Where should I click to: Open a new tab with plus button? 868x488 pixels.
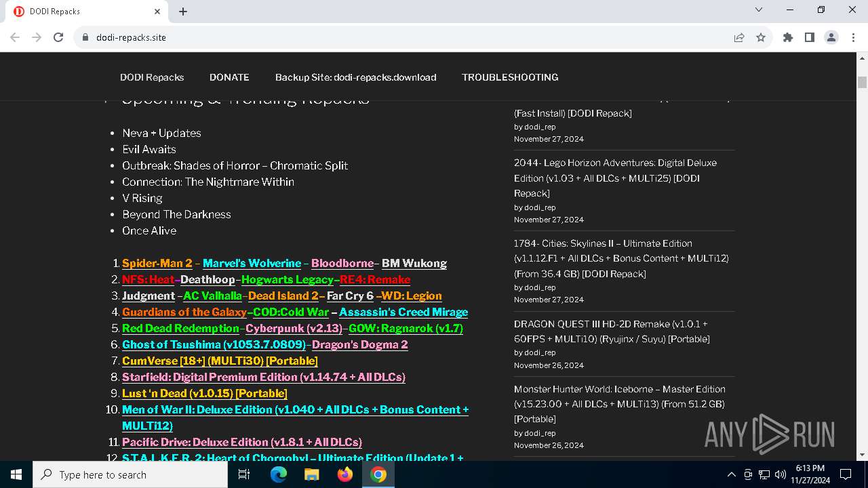click(x=183, y=12)
